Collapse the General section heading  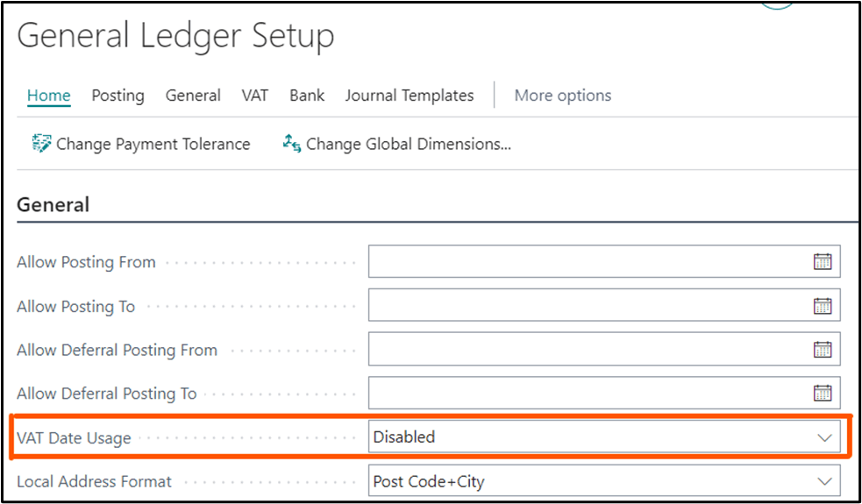pyautogui.click(x=53, y=205)
